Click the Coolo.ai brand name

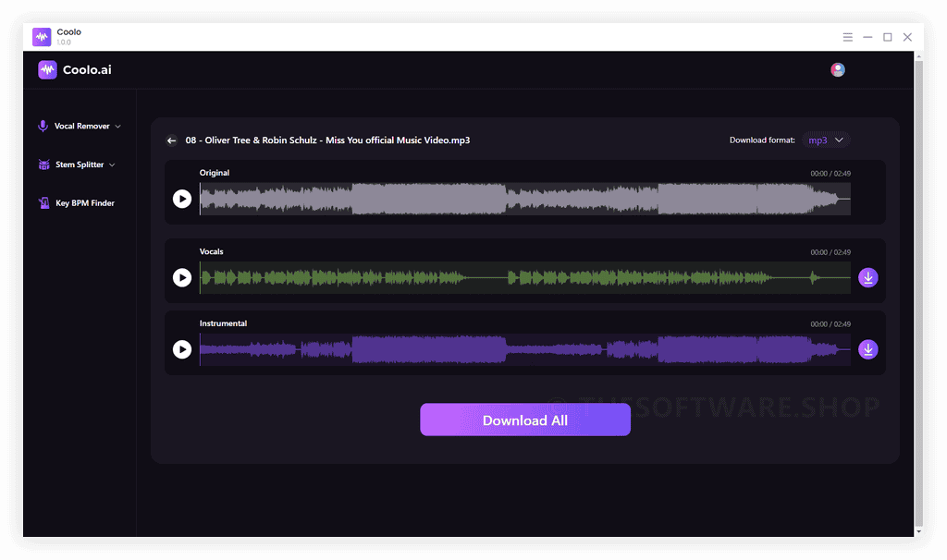pyautogui.click(x=87, y=70)
